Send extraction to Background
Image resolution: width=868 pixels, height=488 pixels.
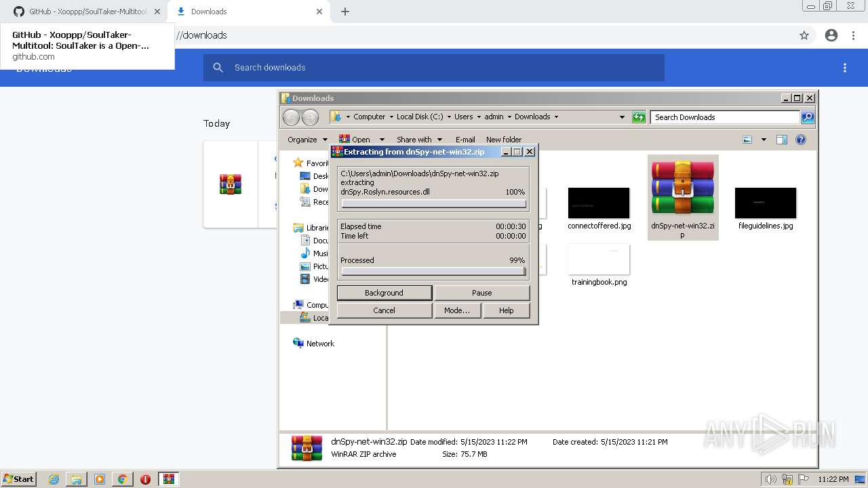pos(384,293)
